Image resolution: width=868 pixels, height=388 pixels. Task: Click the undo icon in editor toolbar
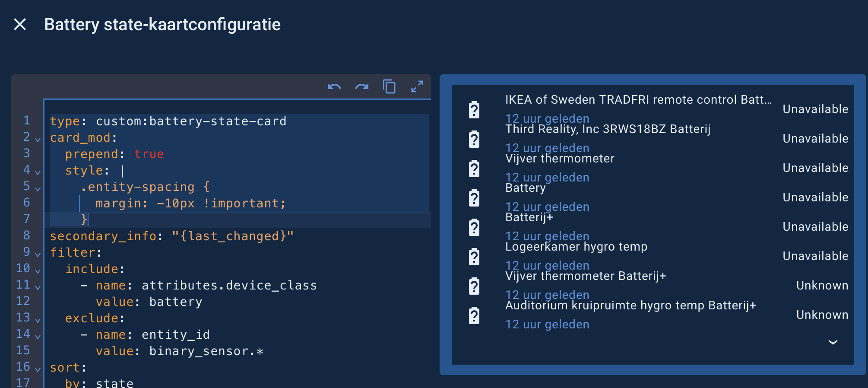coord(334,87)
